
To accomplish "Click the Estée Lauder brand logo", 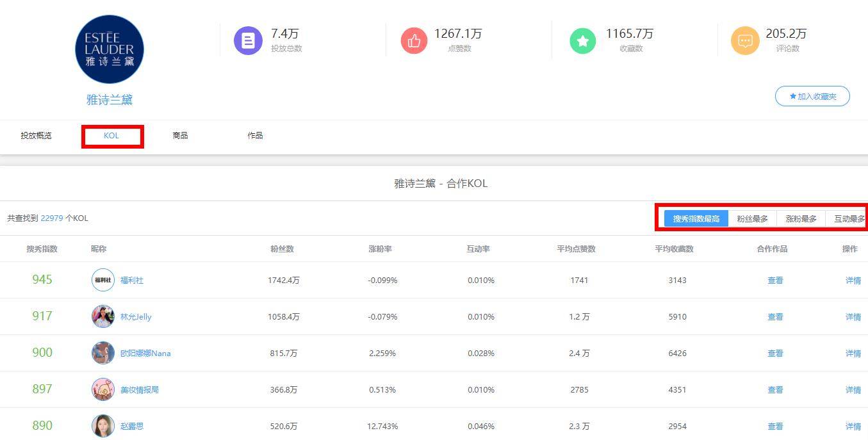I will coord(110,49).
